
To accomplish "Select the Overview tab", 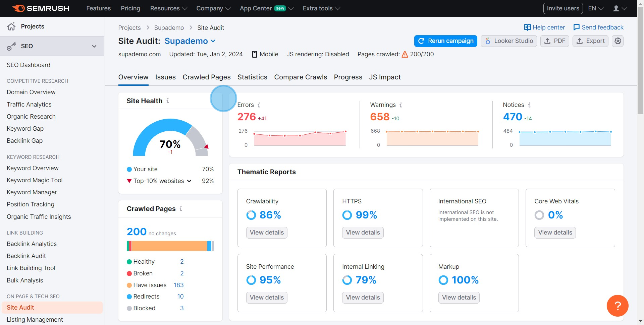I will point(133,77).
